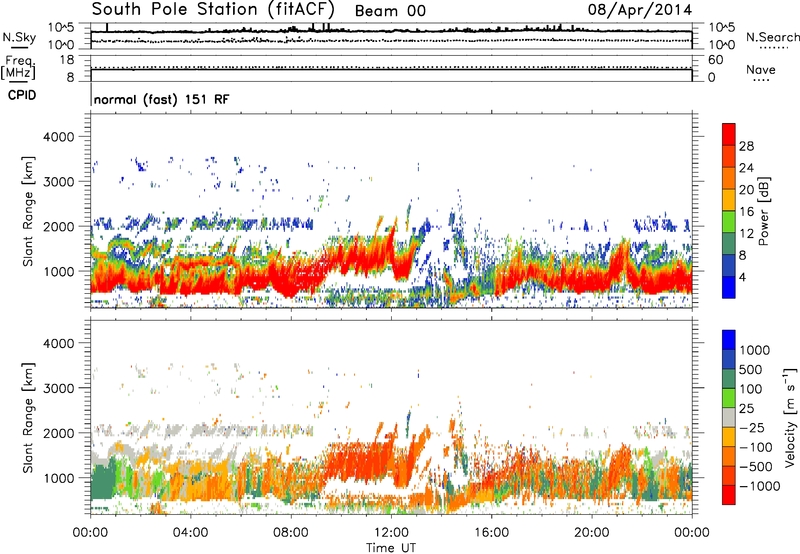800x554 pixels.
Task: Click the '4' power colorbar label
Action: (742, 277)
